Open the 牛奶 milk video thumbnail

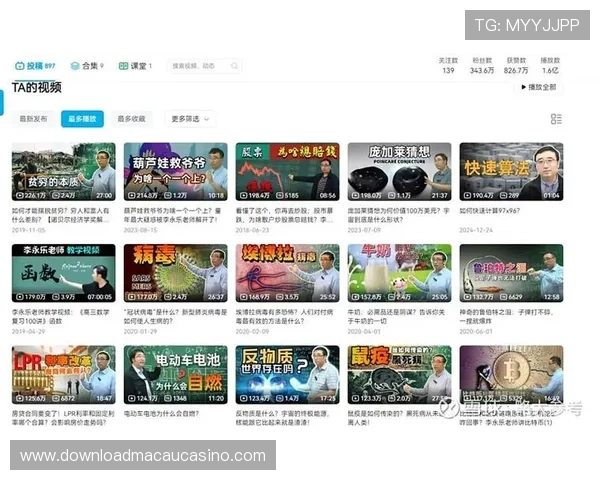coord(399,273)
